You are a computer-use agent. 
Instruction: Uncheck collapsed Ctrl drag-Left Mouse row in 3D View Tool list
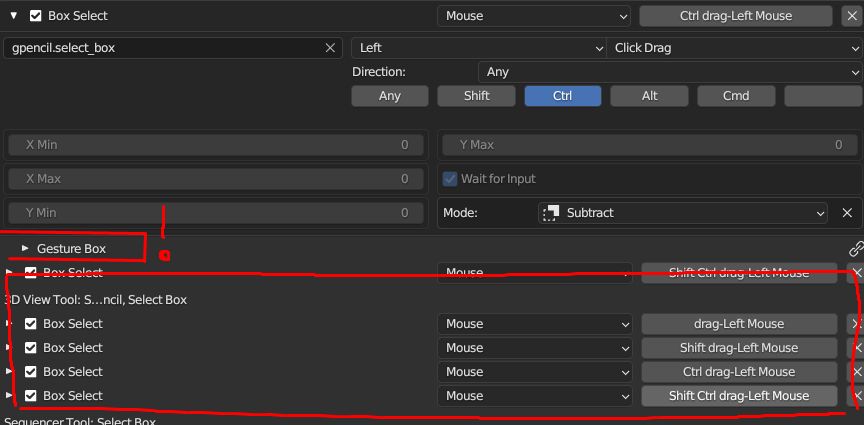(x=31, y=372)
